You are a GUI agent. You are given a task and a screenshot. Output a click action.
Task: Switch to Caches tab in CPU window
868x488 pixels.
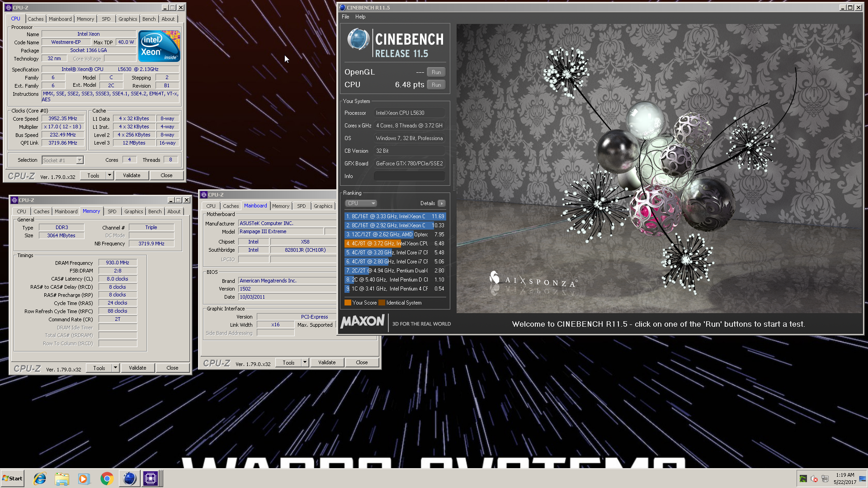[x=36, y=19]
